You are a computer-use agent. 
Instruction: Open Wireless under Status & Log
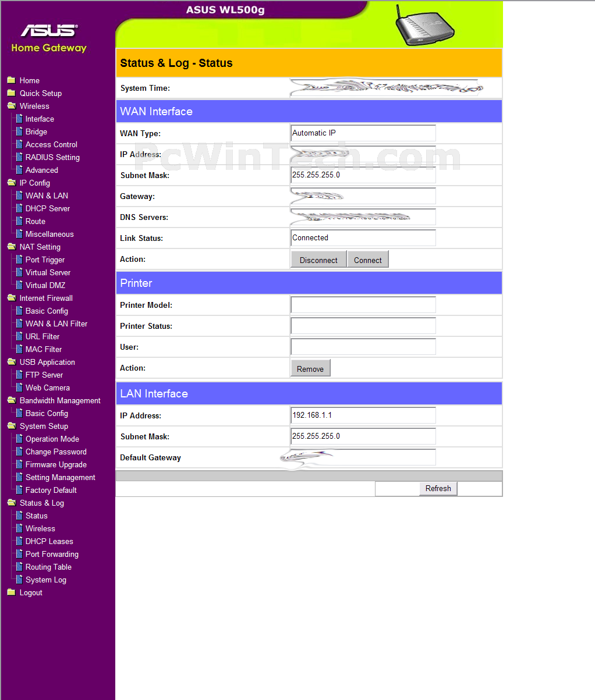coord(40,528)
